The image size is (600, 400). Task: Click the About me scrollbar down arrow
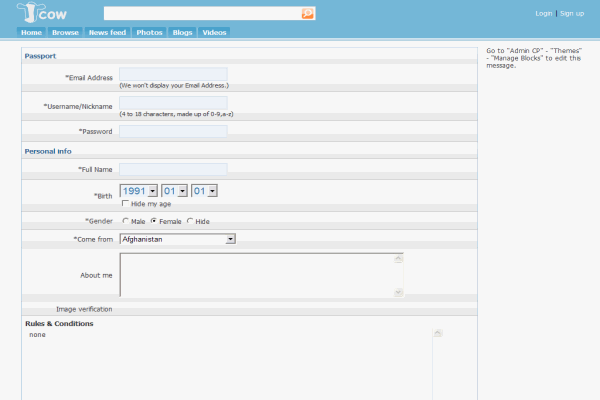[x=398, y=292]
